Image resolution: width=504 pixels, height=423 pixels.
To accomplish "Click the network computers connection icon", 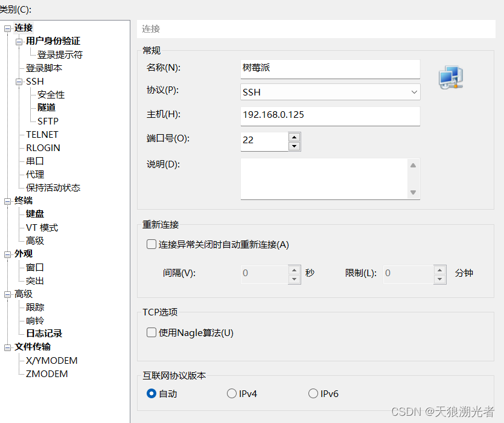I will (x=451, y=77).
